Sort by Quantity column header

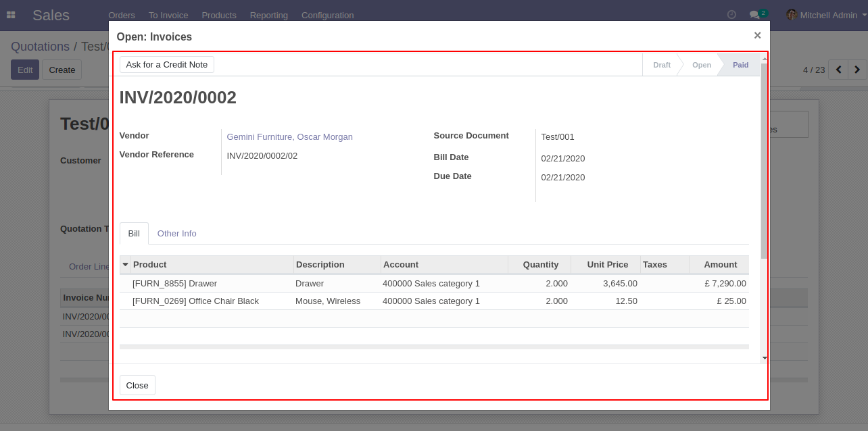(x=539, y=264)
